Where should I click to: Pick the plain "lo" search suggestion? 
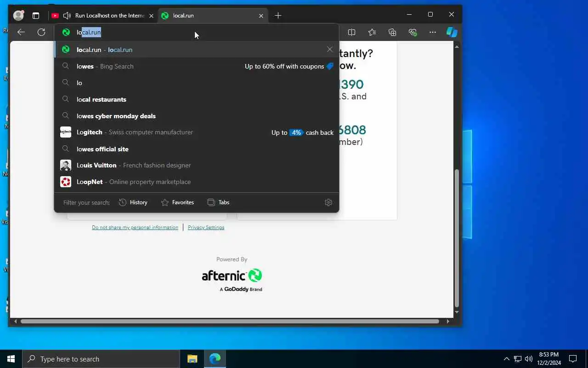pos(197,83)
